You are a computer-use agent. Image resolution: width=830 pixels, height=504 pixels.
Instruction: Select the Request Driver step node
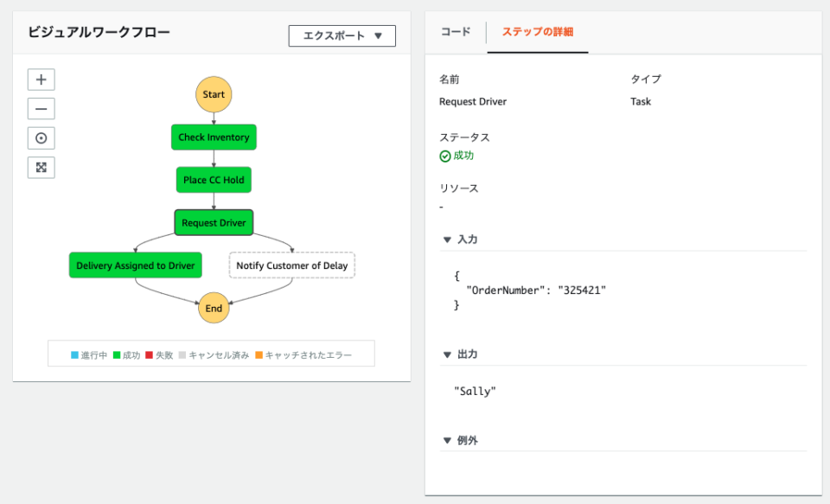pos(214,223)
